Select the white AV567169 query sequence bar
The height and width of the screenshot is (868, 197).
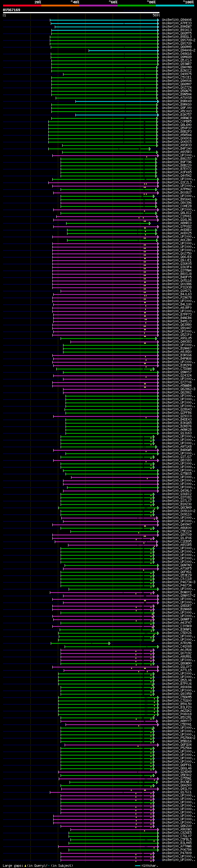pyautogui.click(x=81, y=12)
